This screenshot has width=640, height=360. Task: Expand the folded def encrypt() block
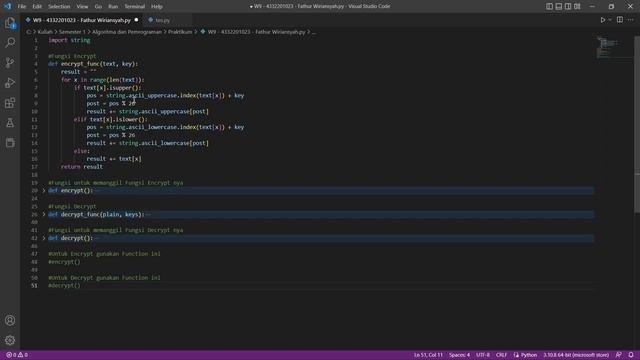coord(44,191)
